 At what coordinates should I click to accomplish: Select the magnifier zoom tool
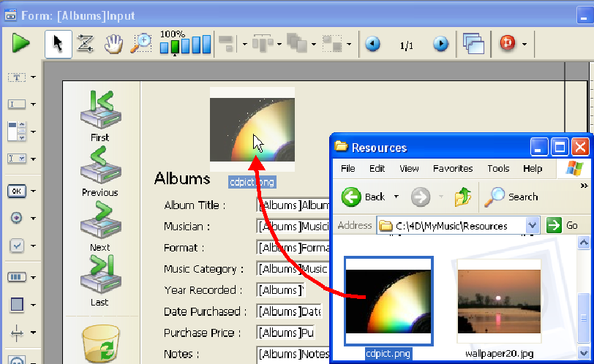click(141, 44)
